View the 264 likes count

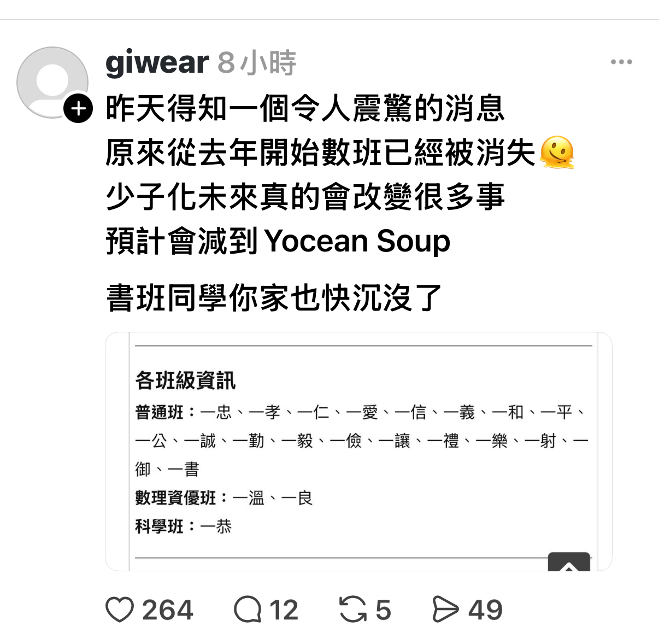tap(168, 610)
